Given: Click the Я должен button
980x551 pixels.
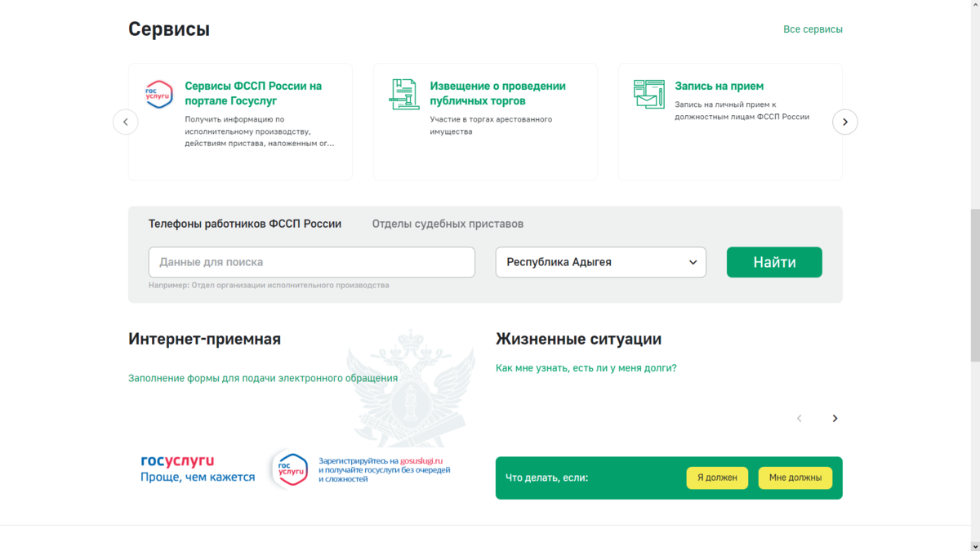Looking at the screenshot, I should (x=717, y=478).
